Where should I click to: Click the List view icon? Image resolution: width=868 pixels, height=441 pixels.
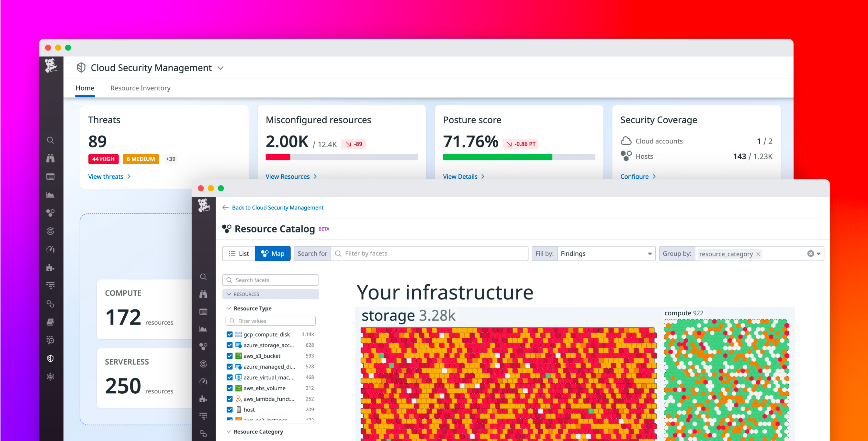pyautogui.click(x=238, y=254)
